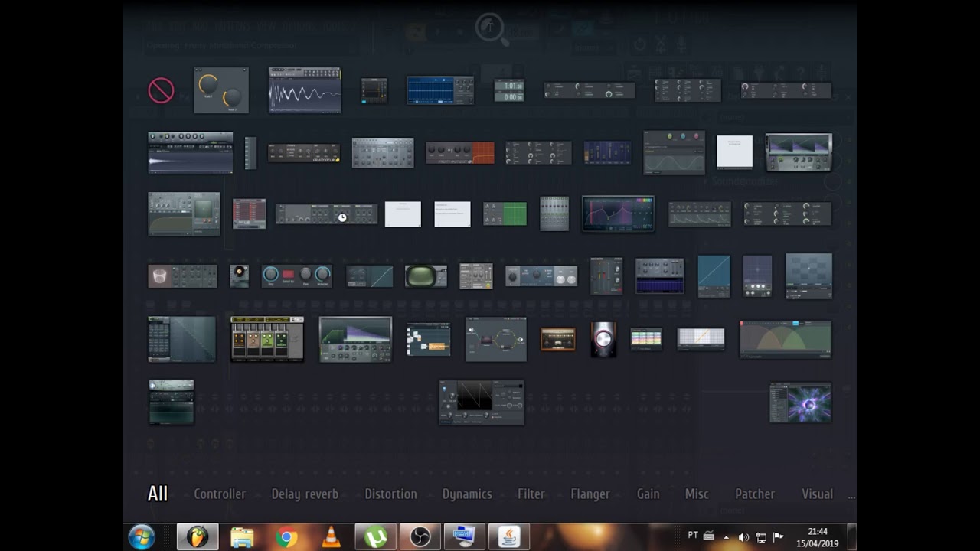This screenshot has height=551, width=980.
Task: Open the Windows Start menu
Action: [x=142, y=537]
